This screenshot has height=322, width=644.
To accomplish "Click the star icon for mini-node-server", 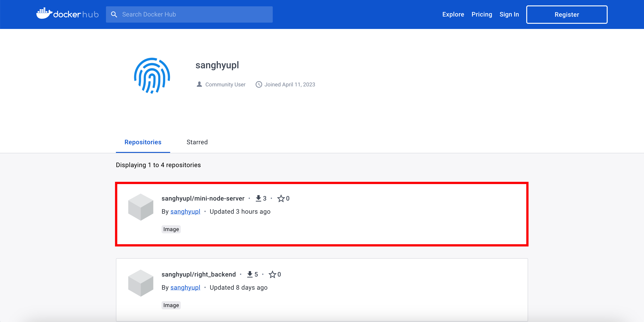I will pos(281,198).
